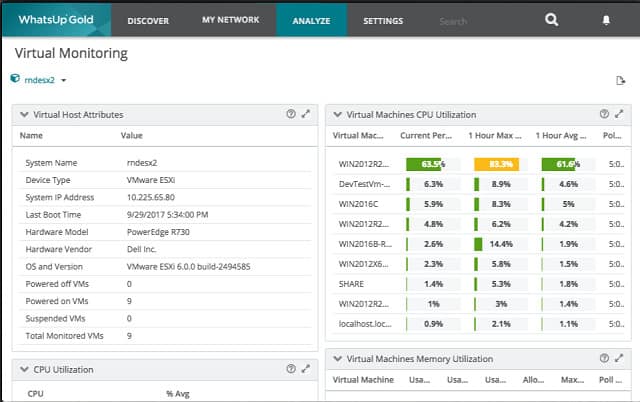Click the System IP Address 10.225.65.80 value
640x402 pixels.
tap(151, 198)
